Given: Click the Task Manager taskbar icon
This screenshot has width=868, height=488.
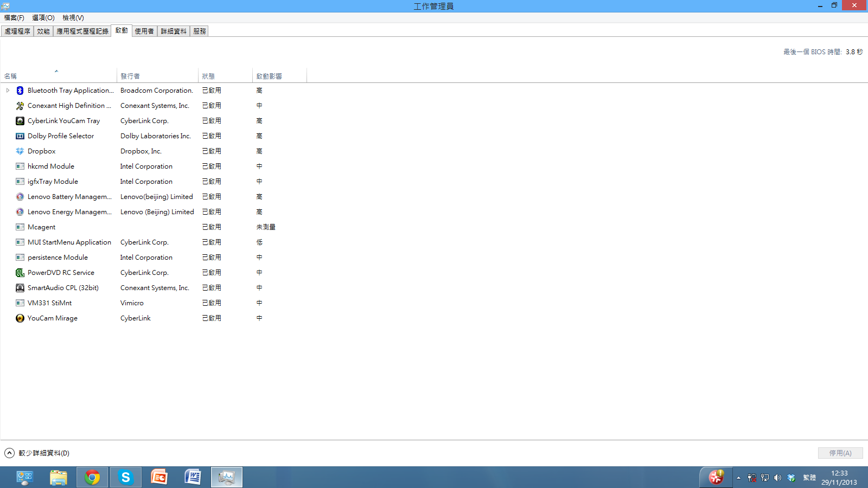Looking at the screenshot, I should coord(227,477).
